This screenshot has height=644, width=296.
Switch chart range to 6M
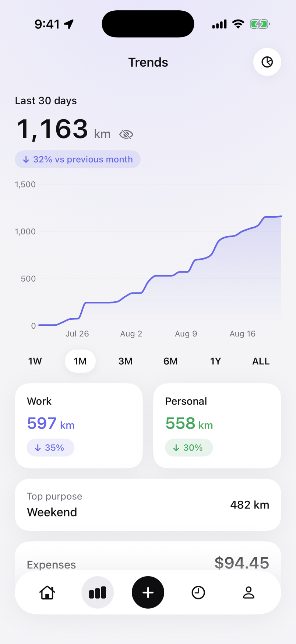click(170, 361)
